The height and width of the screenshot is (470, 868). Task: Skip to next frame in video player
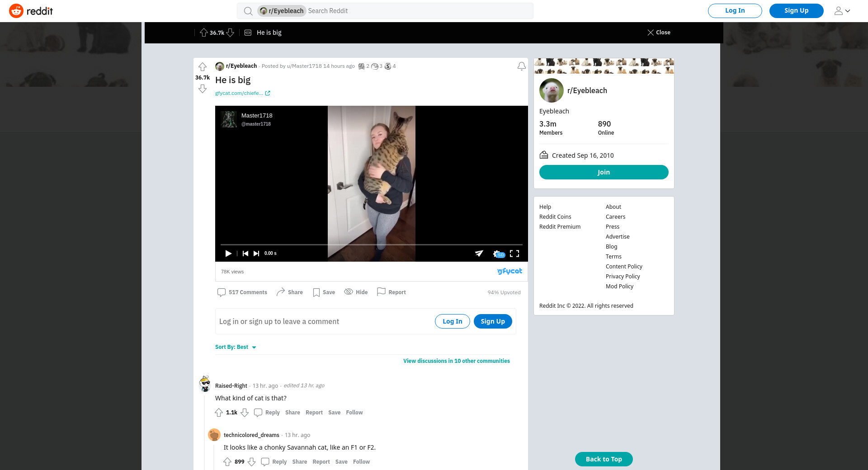pos(256,254)
